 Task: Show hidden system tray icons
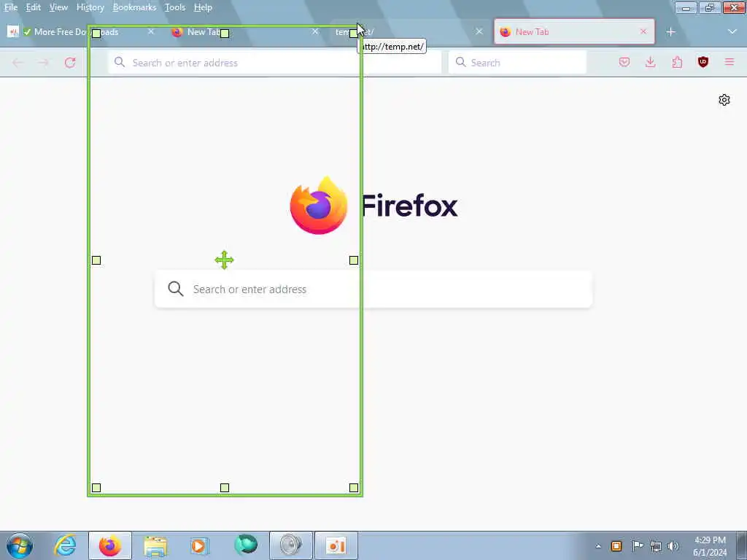click(598, 546)
